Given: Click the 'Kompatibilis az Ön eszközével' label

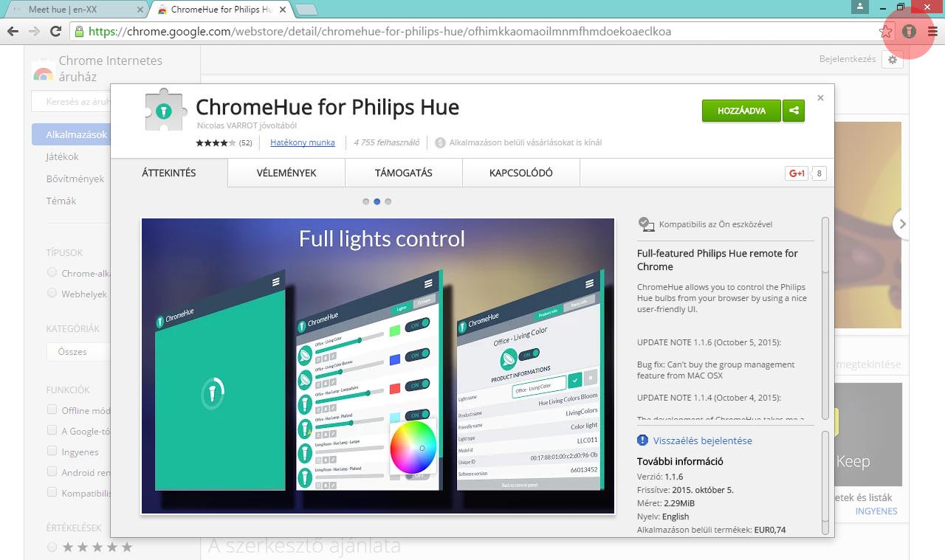Looking at the screenshot, I should [x=715, y=224].
